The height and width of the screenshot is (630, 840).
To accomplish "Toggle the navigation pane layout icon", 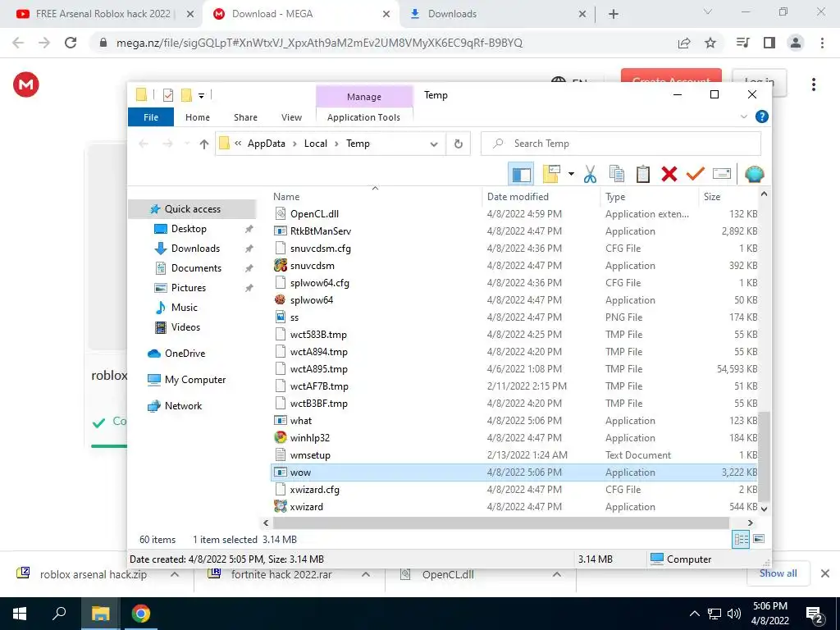I will pyautogui.click(x=521, y=174).
